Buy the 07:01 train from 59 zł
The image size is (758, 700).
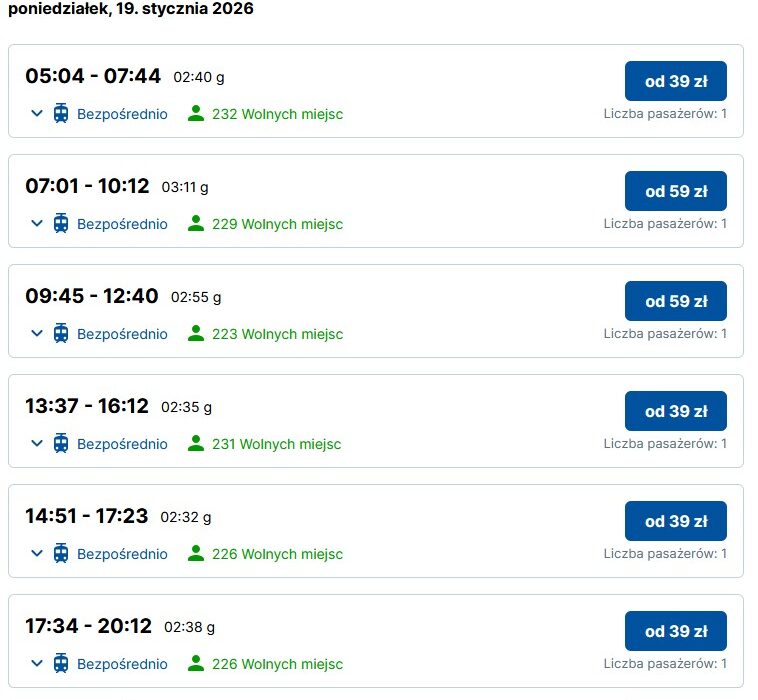point(675,191)
